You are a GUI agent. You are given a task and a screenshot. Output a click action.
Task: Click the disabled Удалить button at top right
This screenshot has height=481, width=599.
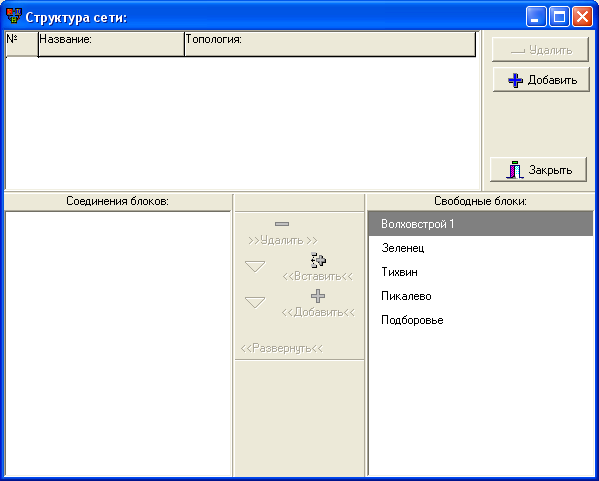tap(540, 50)
